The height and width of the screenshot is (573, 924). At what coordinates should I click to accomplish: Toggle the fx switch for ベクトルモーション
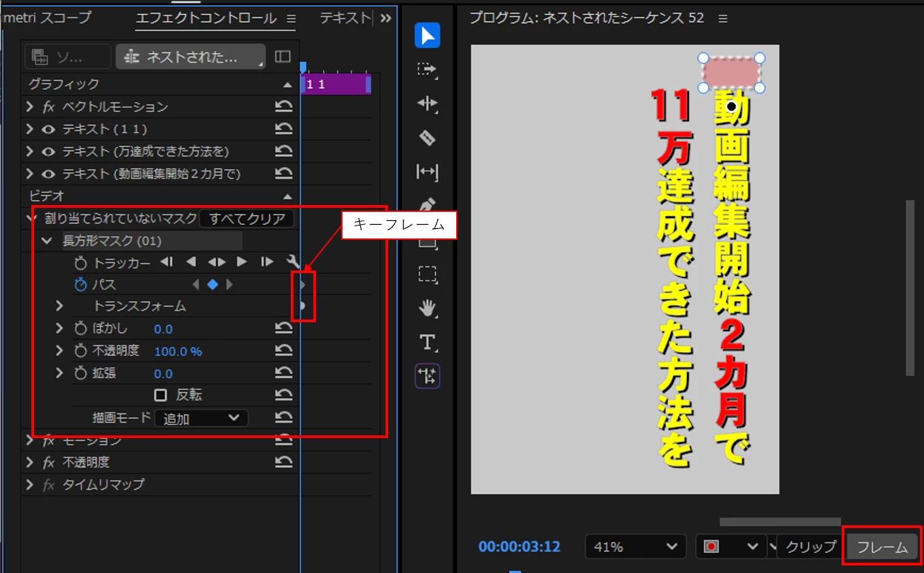point(48,107)
